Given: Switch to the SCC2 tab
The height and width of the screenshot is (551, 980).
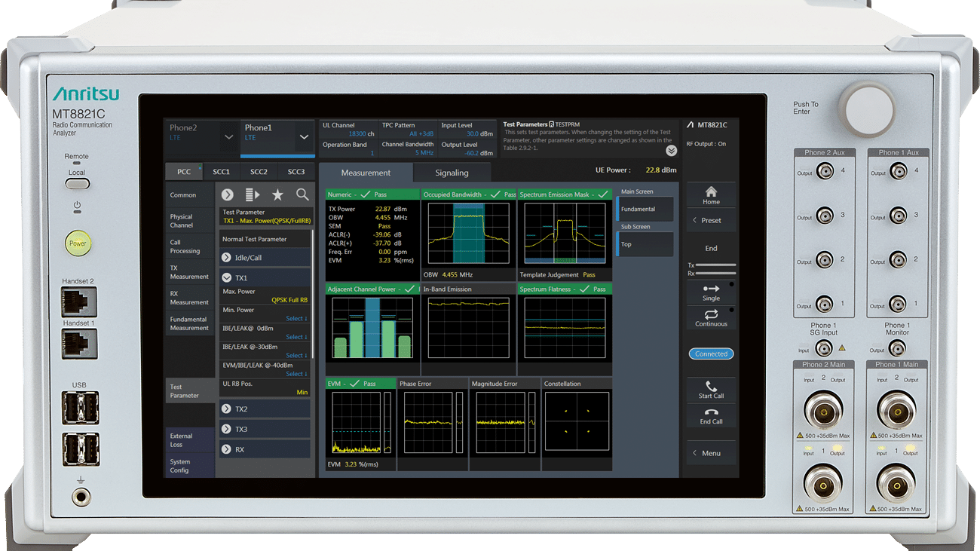Looking at the screenshot, I should [259, 172].
